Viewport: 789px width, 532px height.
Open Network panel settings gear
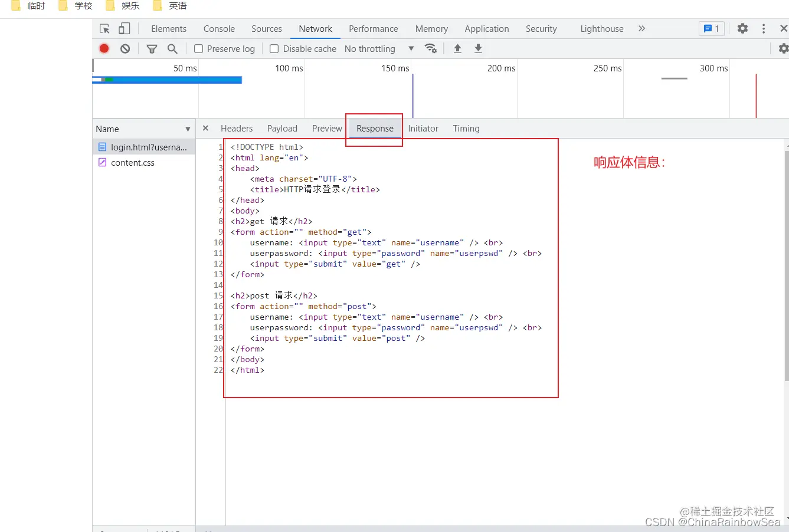[784, 48]
